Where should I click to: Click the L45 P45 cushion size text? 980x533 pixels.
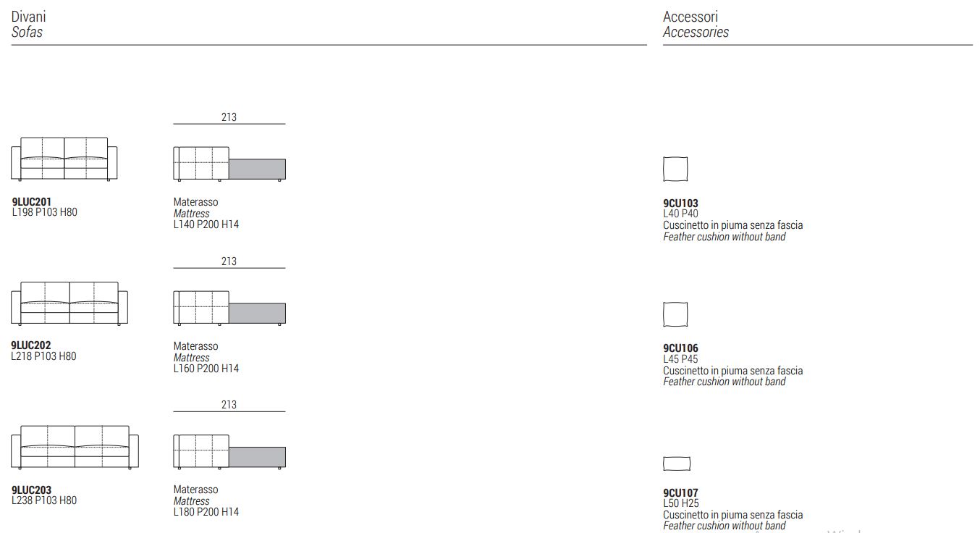(680, 359)
